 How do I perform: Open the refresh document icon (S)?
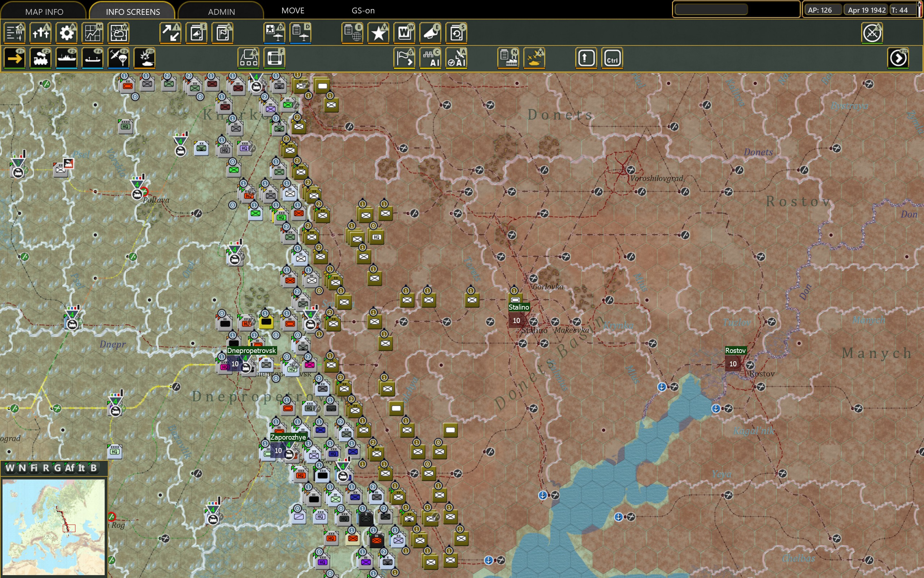[457, 33]
